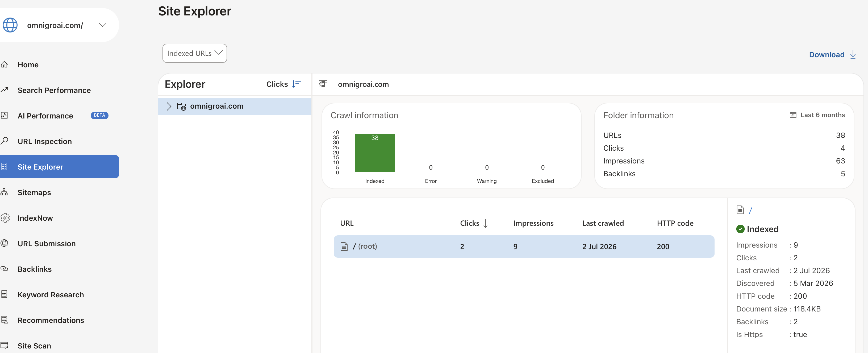Click the Site Scan icon
Screen dimensions: 868x353
(4, 346)
